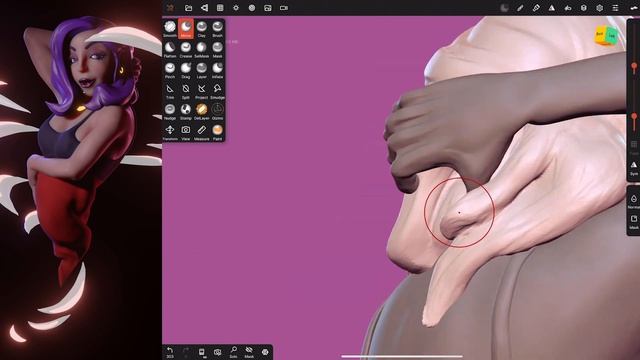Open the Material sphere menu
Image resolution: width=640 pixels, height=360 pixels.
tap(252, 8)
